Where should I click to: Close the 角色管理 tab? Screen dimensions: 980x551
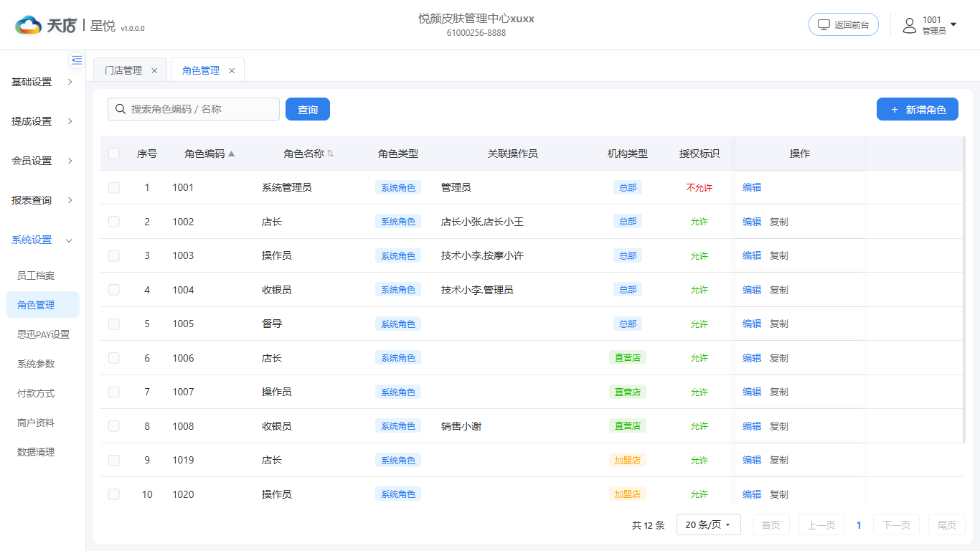point(232,70)
